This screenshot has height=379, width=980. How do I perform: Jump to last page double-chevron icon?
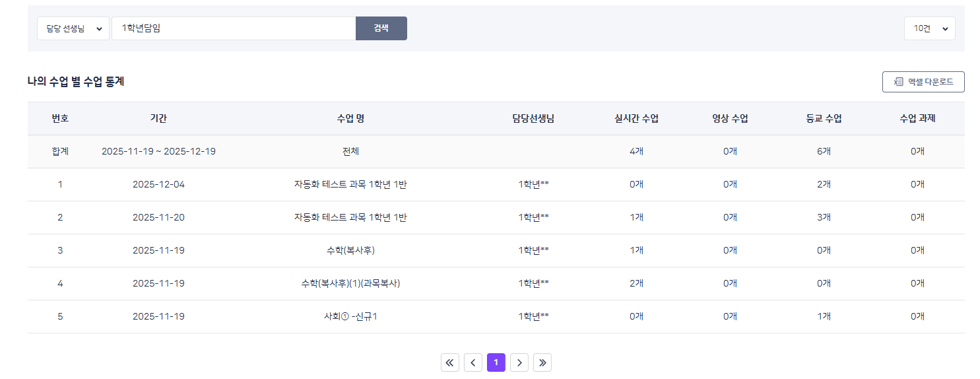(x=542, y=362)
